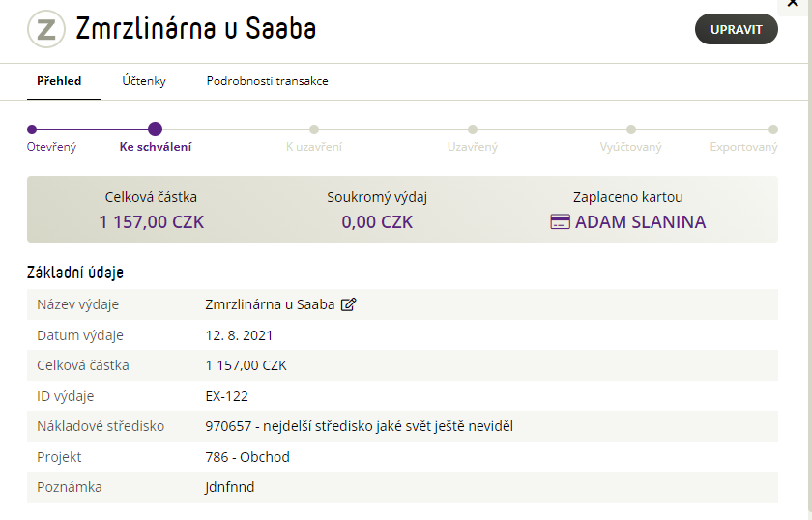This screenshot has width=812, height=520.
Task: Click the Nákladové středisko value 970657
Action: click(x=359, y=426)
